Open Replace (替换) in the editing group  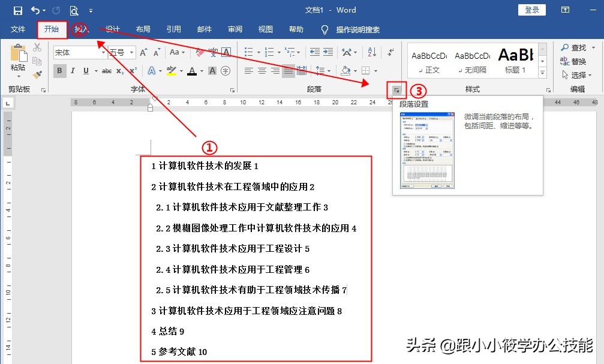click(578, 61)
